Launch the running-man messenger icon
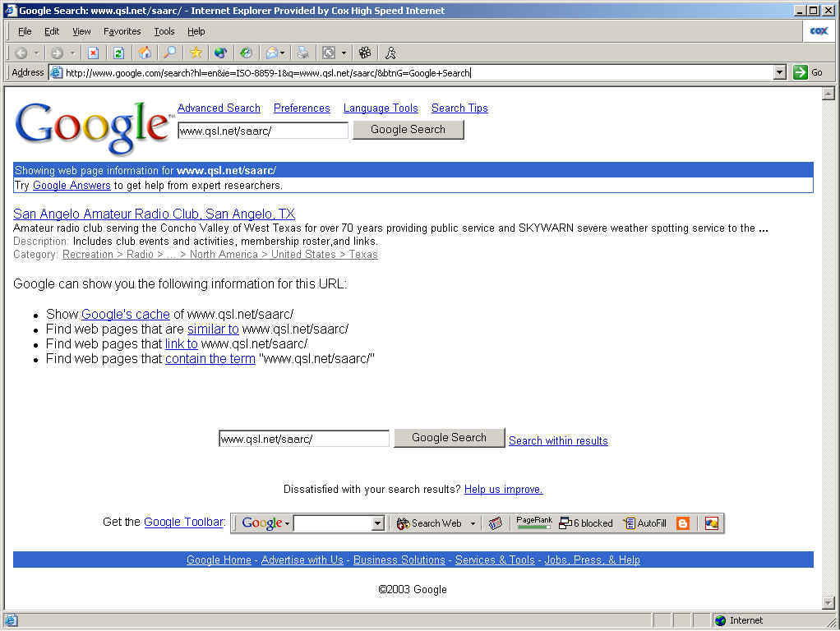The height and width of the screenshot is (631, 840). click(x=390, y=53)
